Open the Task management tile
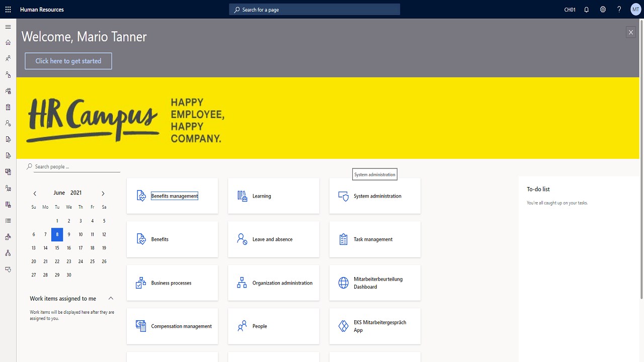 point(375,239)
